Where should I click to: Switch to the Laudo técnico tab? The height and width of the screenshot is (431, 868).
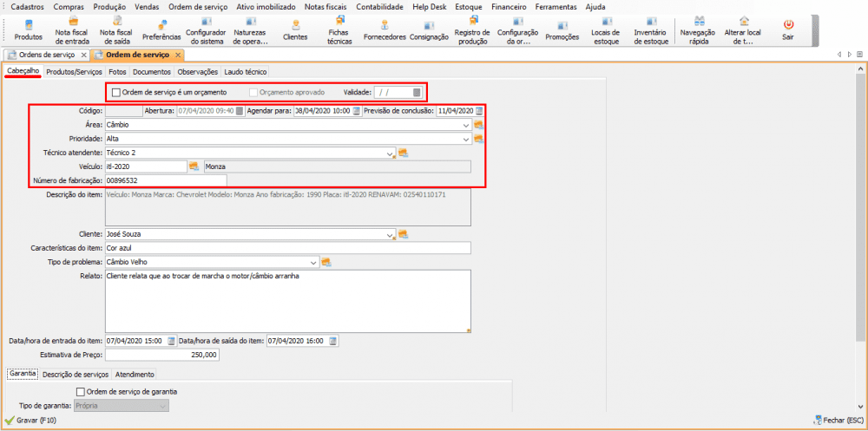point(245,72)
